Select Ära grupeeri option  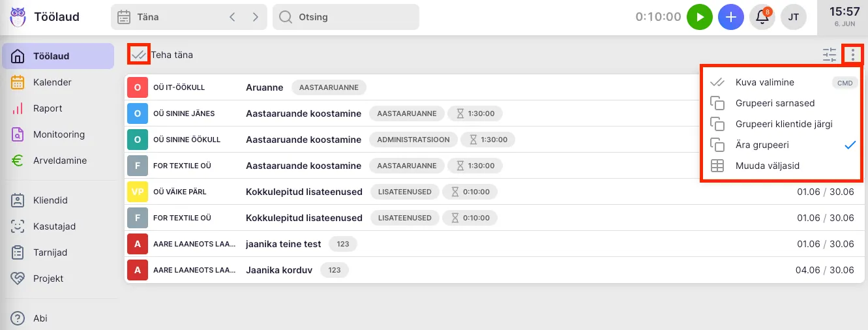tap(762, 145)
